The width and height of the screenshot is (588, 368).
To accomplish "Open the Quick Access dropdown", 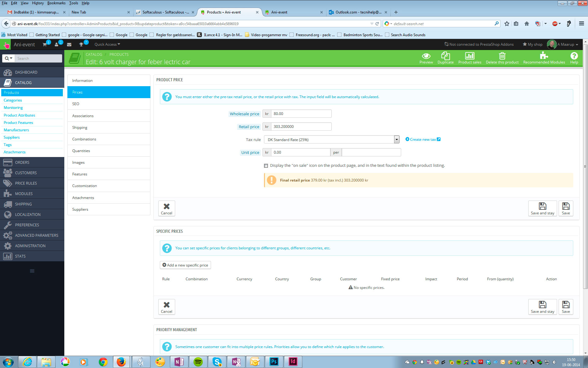I will click(107, 44).
